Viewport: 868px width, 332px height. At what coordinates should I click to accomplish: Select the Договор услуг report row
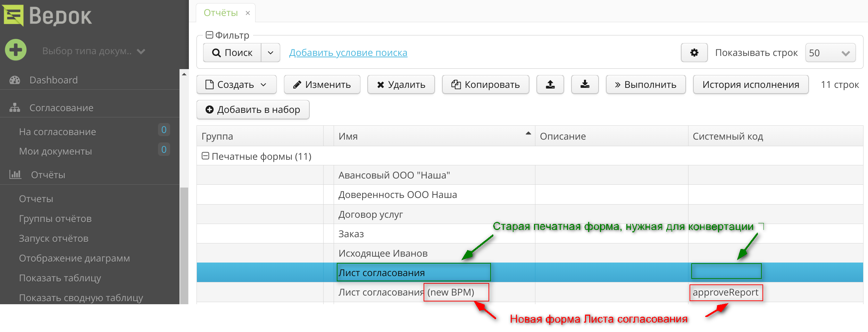tap(370, 215)
